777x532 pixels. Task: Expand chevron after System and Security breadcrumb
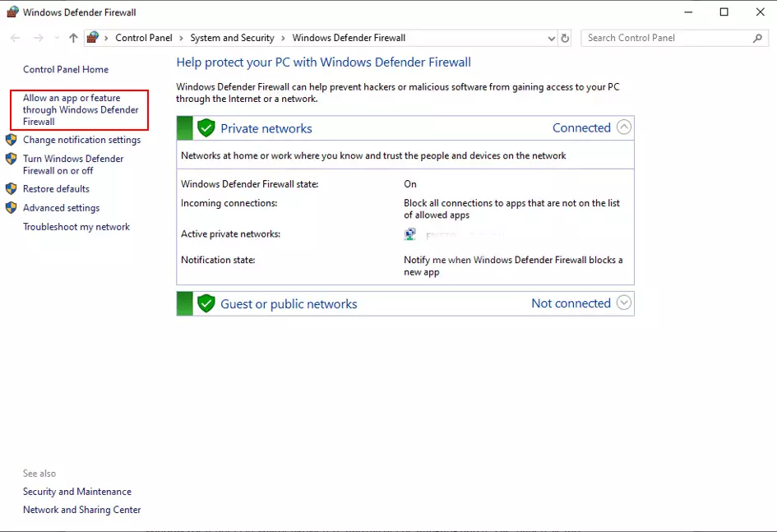(x=283, y=38)
